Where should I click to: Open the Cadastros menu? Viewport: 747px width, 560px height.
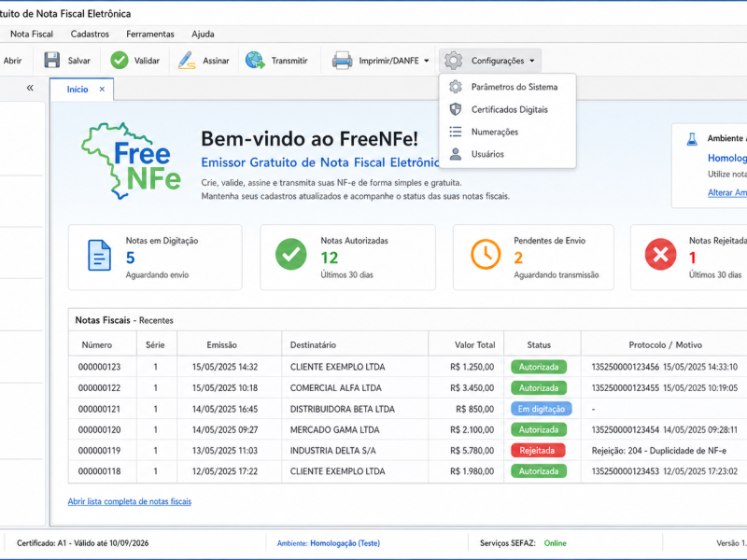point(90,34)
